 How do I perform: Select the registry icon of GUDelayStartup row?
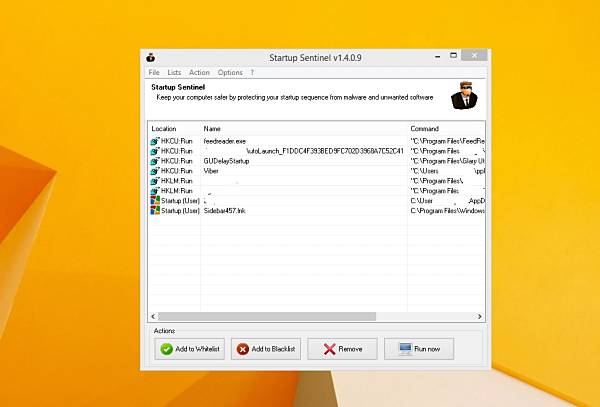[155, 161]
